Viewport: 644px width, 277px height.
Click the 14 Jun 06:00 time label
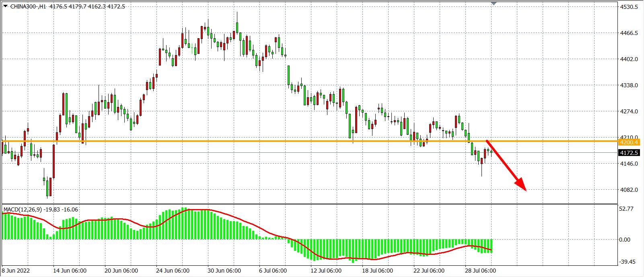[70, 271]
